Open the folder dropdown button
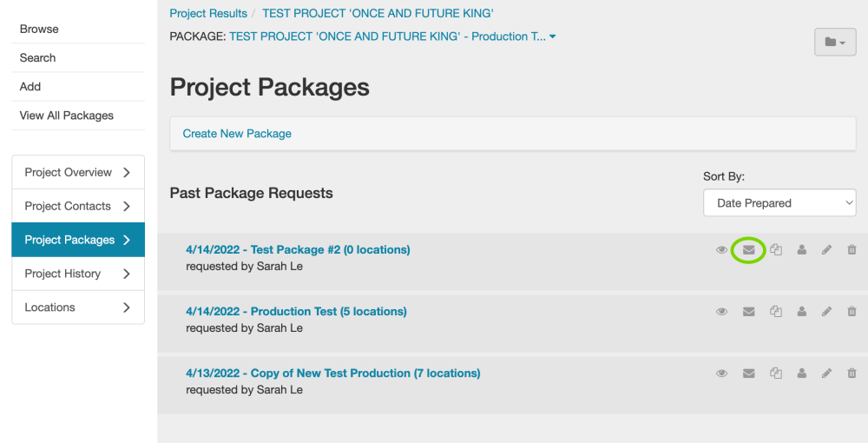This screenshot has width=868, height=443. [x=835, y=42]
